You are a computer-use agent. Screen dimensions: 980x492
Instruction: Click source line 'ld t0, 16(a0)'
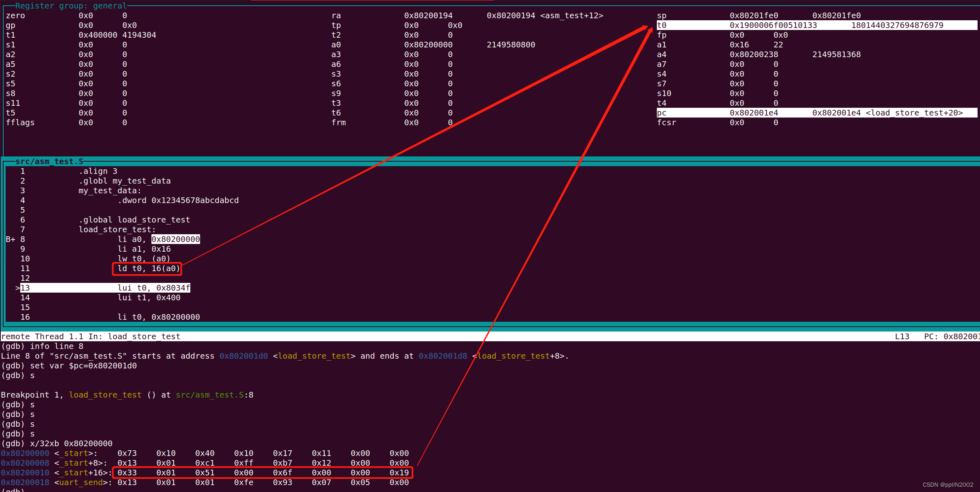click(x=149, y=268)
